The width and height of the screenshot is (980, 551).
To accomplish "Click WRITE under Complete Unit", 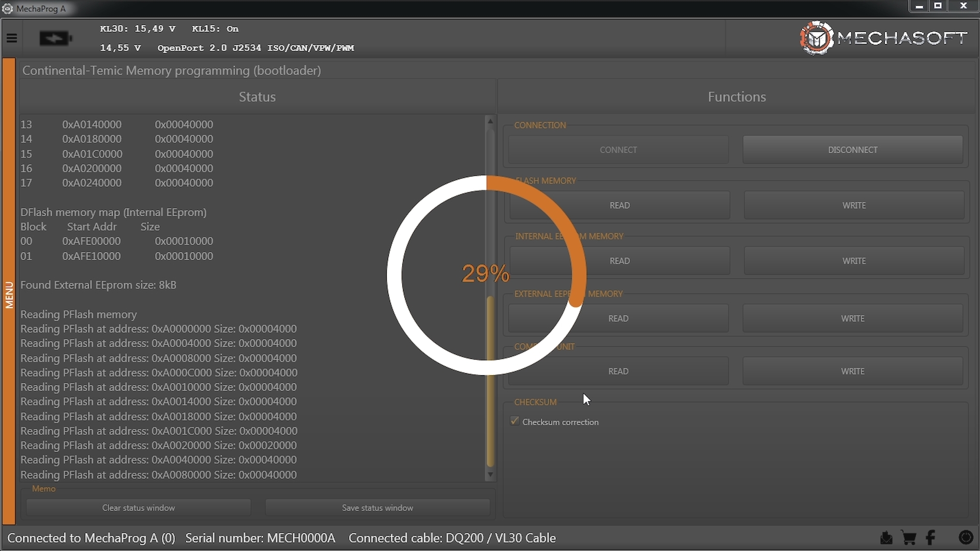I will pos(853,371).
